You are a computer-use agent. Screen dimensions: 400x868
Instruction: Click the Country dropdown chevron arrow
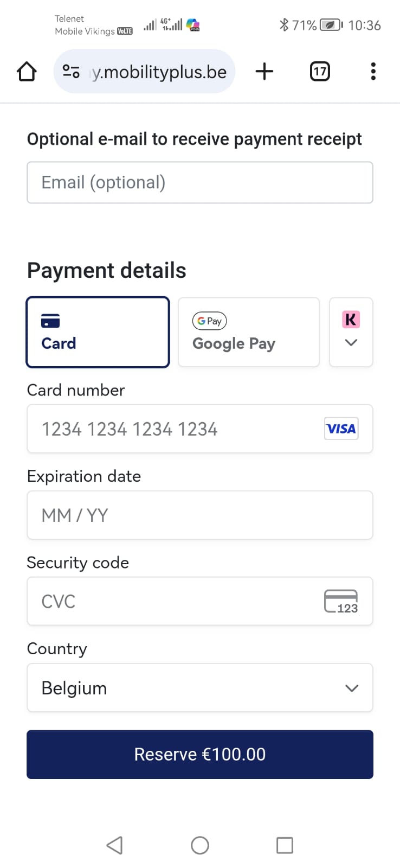pyautogui.click(x=352, y=688)
